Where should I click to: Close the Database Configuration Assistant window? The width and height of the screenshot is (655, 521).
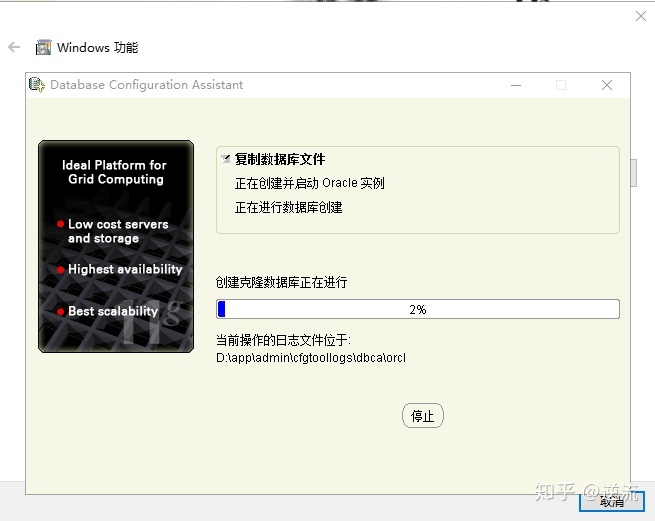(607, 85)
